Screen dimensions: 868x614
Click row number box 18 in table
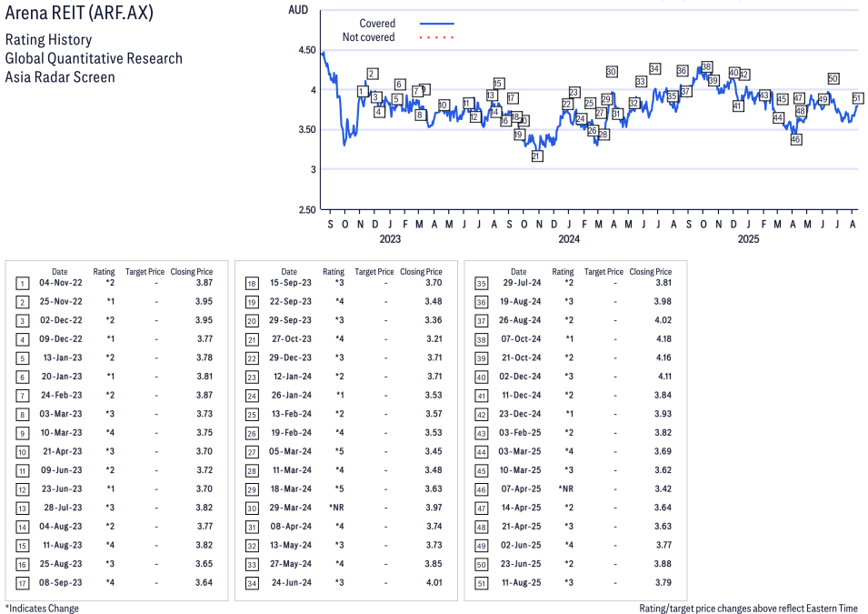click(x=252, y=284)
